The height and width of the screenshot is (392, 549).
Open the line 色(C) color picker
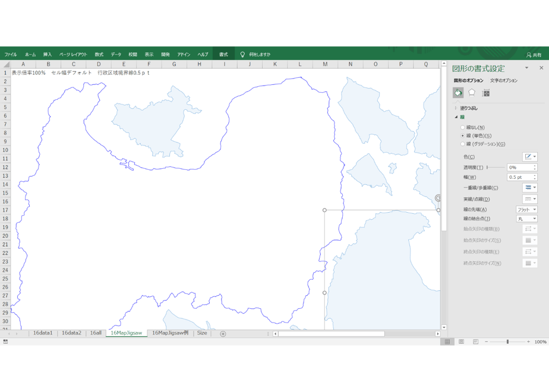pos(530,157)
